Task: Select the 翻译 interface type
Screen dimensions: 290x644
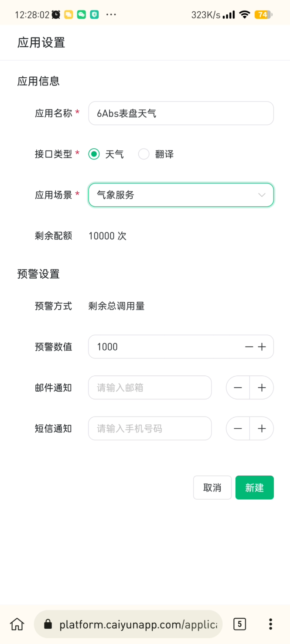Action: tap(144, 154)
